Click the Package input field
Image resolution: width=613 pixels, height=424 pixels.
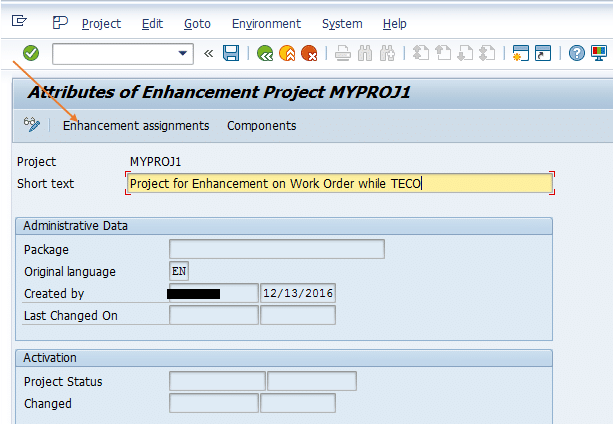pyautogui.click(x=276, y=249)
